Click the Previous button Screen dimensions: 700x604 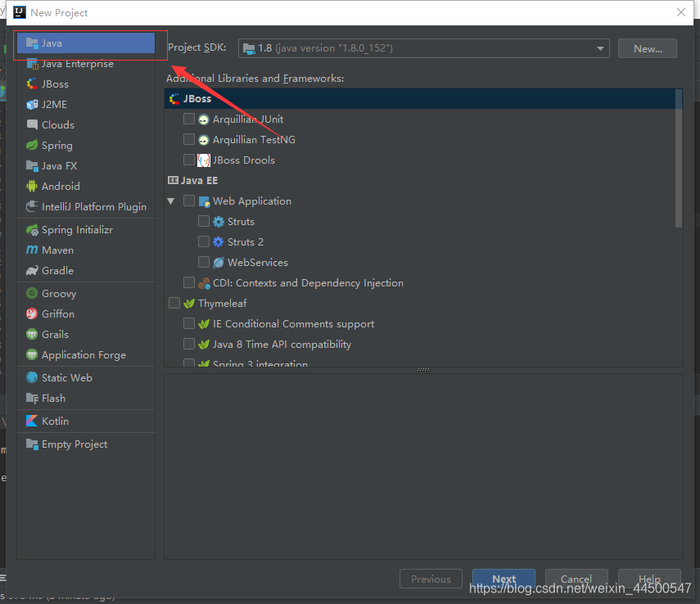pyautogui.click(x=431, y=579)
